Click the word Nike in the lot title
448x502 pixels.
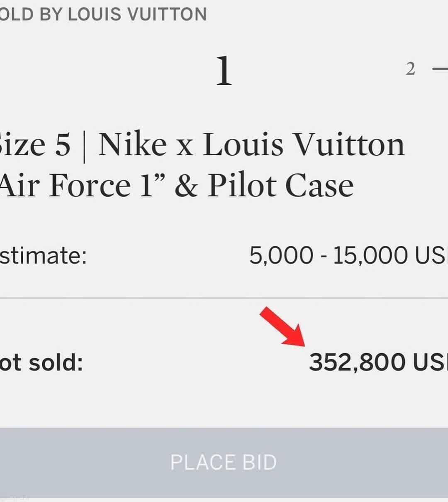click(x=132, y=145)
